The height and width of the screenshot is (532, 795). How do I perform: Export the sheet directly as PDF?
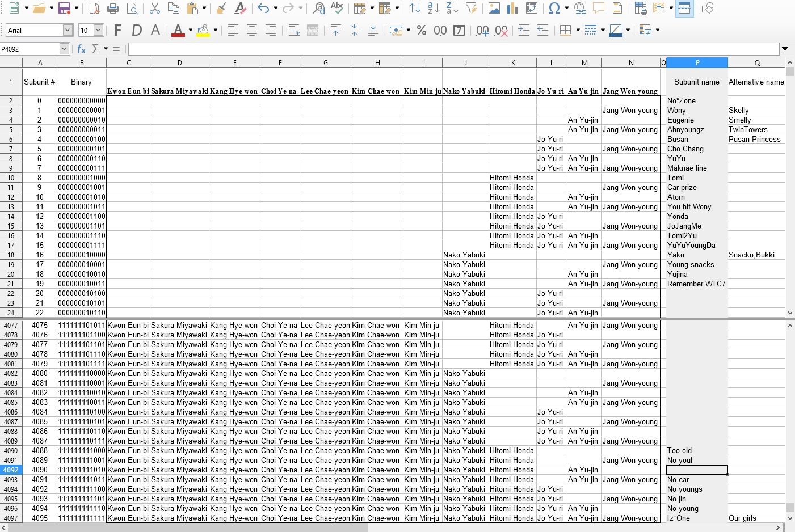[x=94, y=8]
